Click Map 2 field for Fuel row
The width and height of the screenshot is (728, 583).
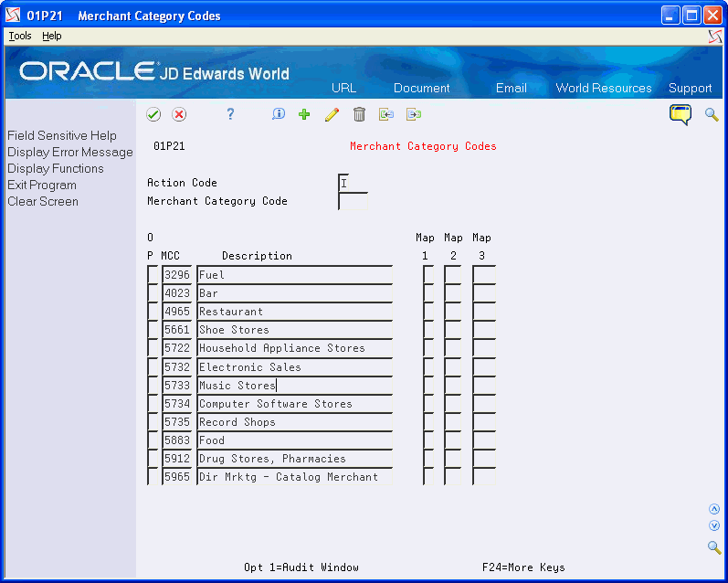pyautogui.click(x=453, y=275)
